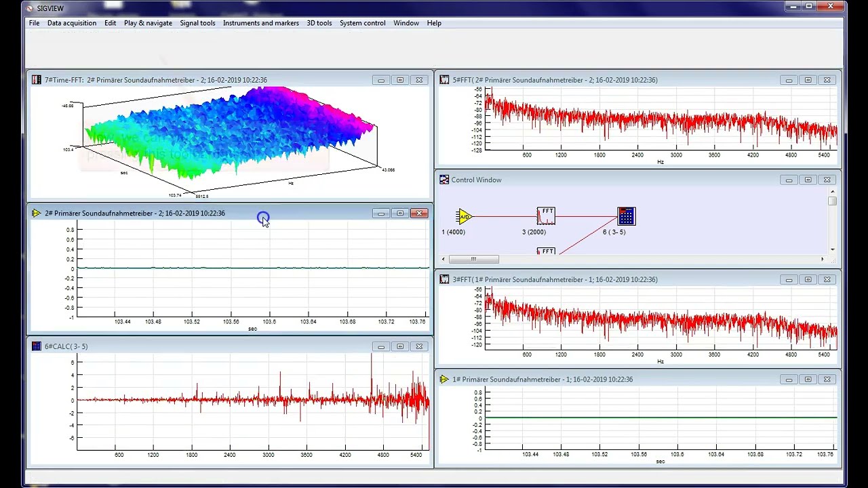
Task: Click the 6#CALC(3-5) window title icon
Action: pyautogui.click(x=37, y=346)
